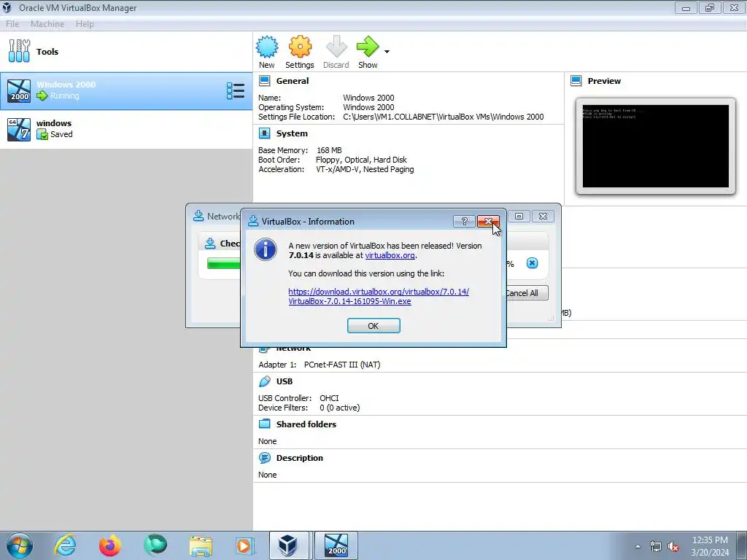Select the saved 'windows' VM entry
This screenshot has height=560, width=747.
(126, 129)
